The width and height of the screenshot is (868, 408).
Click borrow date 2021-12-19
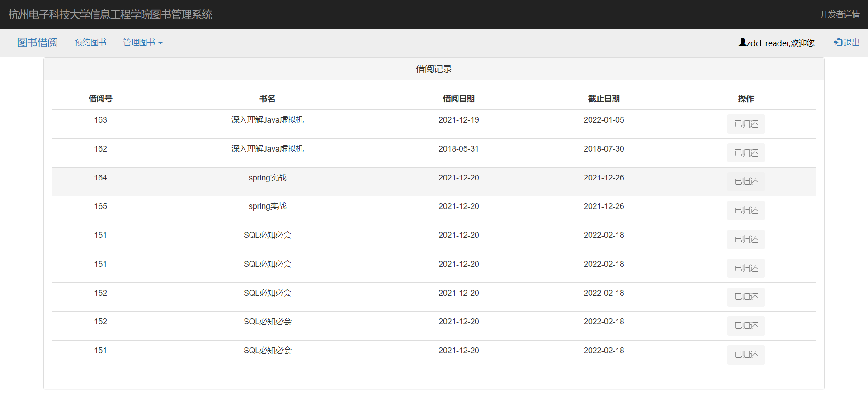click(458, 120)
